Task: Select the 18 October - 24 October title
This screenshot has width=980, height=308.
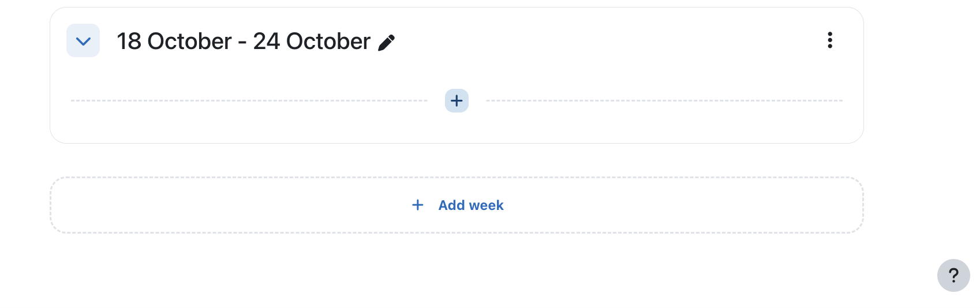Action: pyautogui.click(x=244, y=42)
